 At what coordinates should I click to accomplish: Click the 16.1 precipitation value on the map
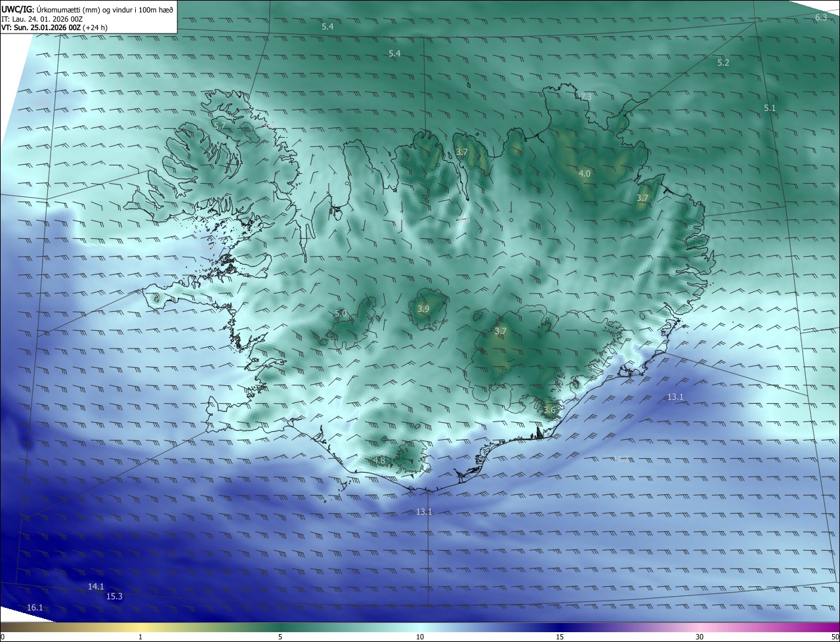pyautogui.click(x=35, y=608)
